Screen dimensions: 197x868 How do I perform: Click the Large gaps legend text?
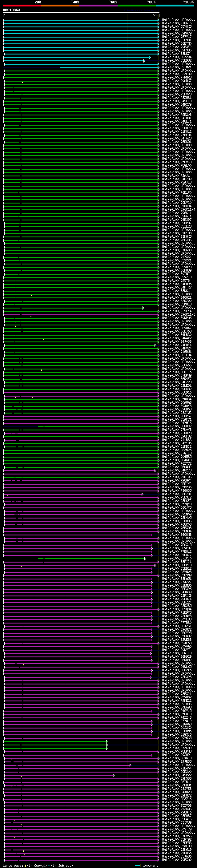[x=38, y=866]
